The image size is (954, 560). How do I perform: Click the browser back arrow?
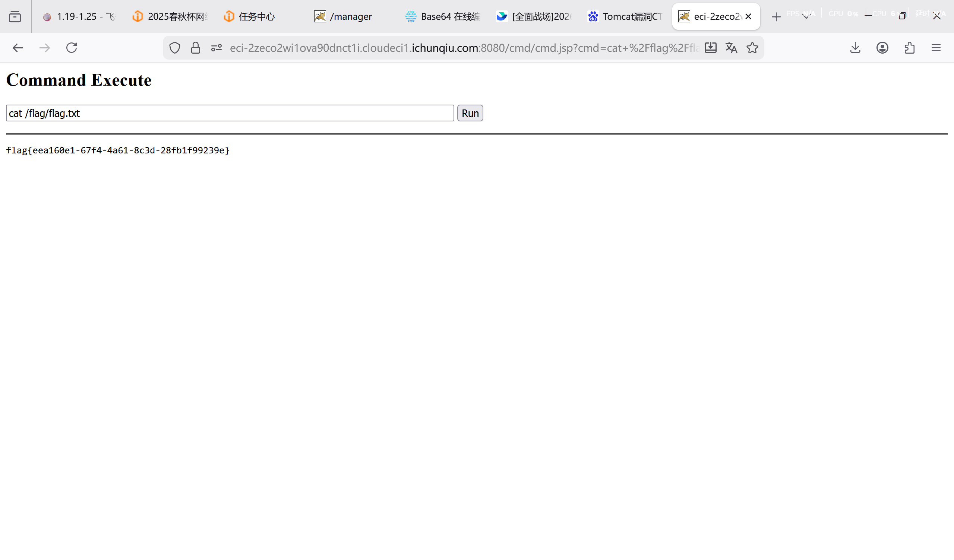coord(18,48)
